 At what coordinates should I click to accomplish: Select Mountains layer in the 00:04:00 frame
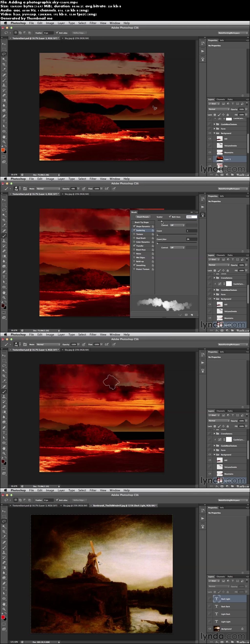tap(230, 474)
